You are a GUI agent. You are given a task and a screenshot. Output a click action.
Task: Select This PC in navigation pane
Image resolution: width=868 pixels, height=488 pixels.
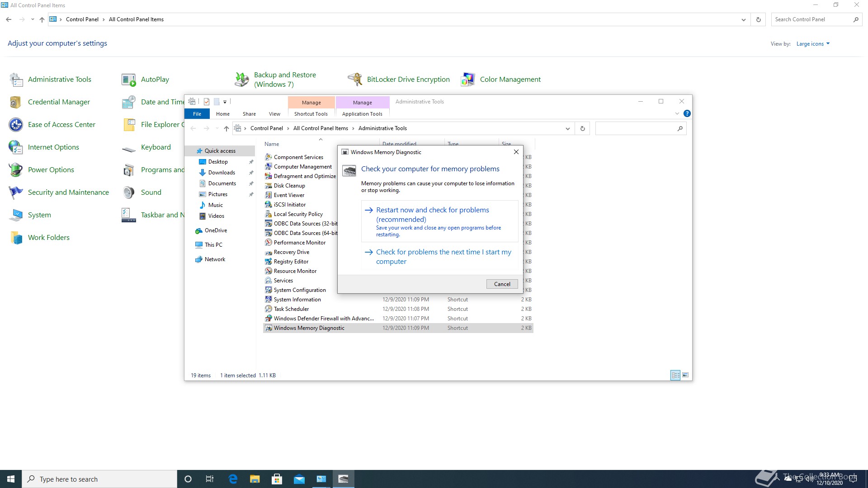tap(213, 245)
